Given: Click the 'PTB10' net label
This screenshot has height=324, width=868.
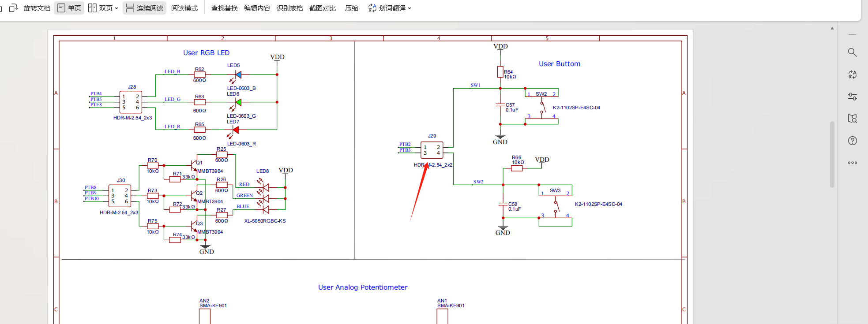Looking at the screenshot, I should coord(92,198).
